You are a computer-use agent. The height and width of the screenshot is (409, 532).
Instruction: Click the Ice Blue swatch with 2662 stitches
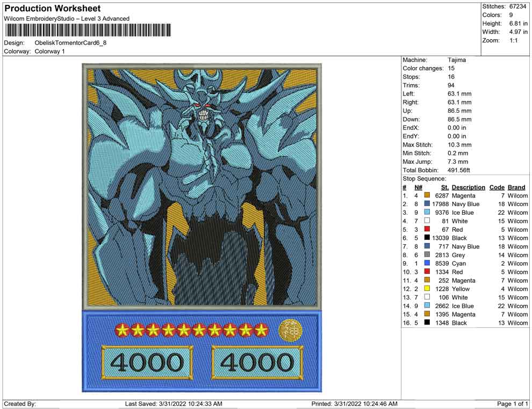(x=427, y=305)
